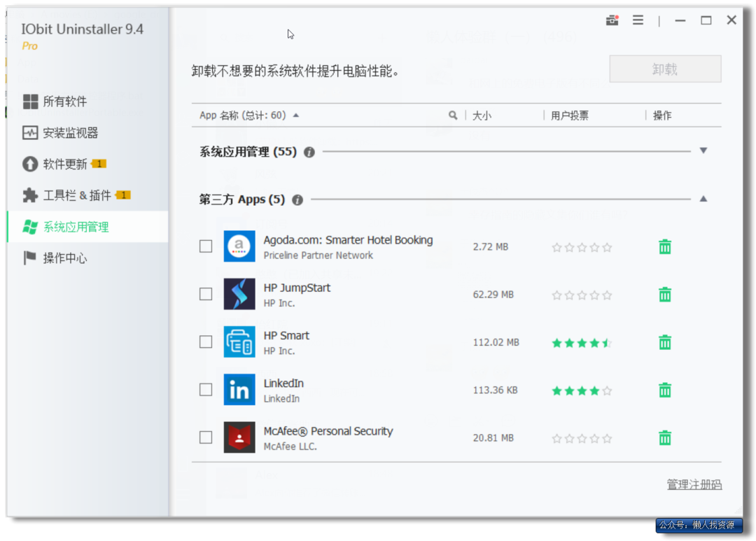Viewport: 756px width, 541px height.
Task: Sort by App 名称 column arrow
Action: point(296,115)
